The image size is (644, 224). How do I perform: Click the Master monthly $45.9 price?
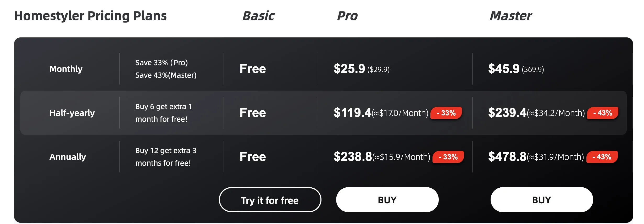coord(504,69)
